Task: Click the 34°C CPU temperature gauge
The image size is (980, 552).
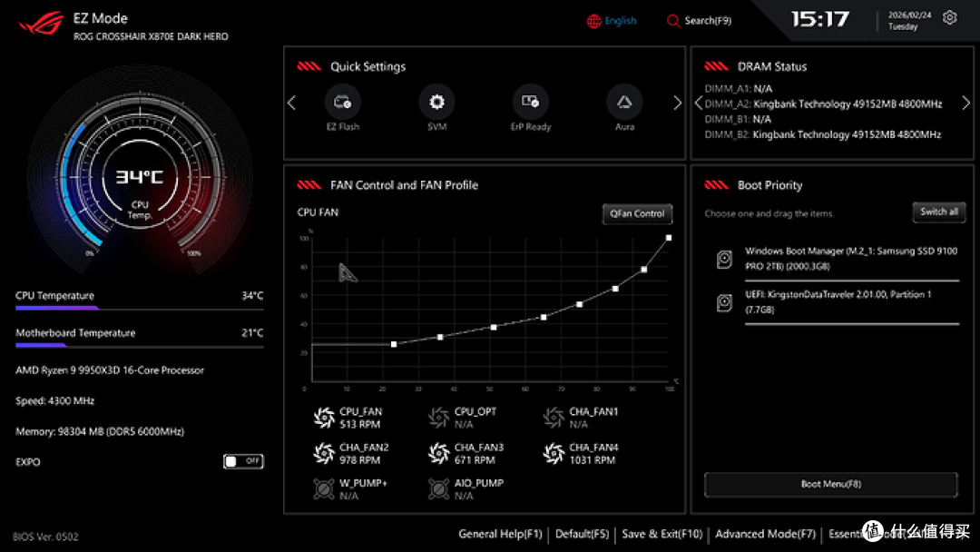Action: click(140, 178)
